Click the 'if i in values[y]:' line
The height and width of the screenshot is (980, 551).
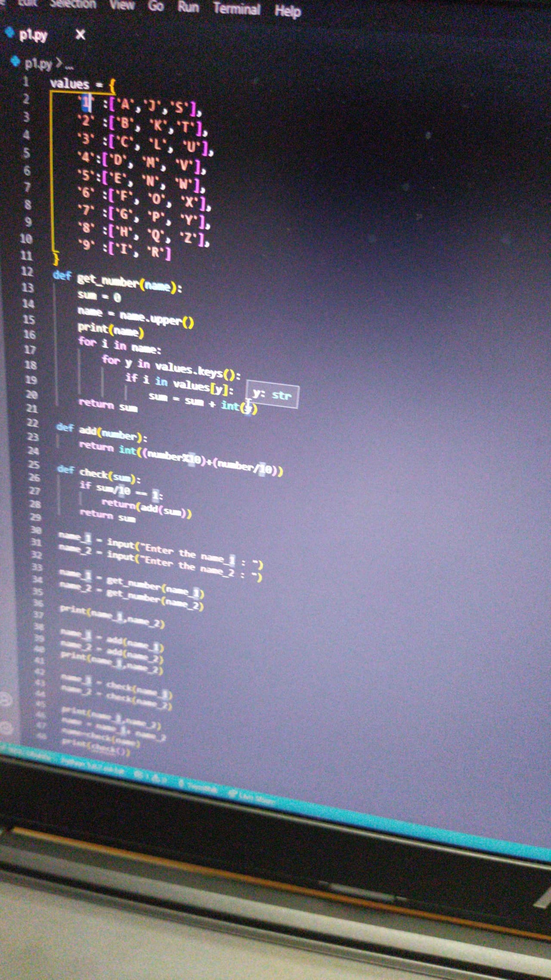(180, 384)
